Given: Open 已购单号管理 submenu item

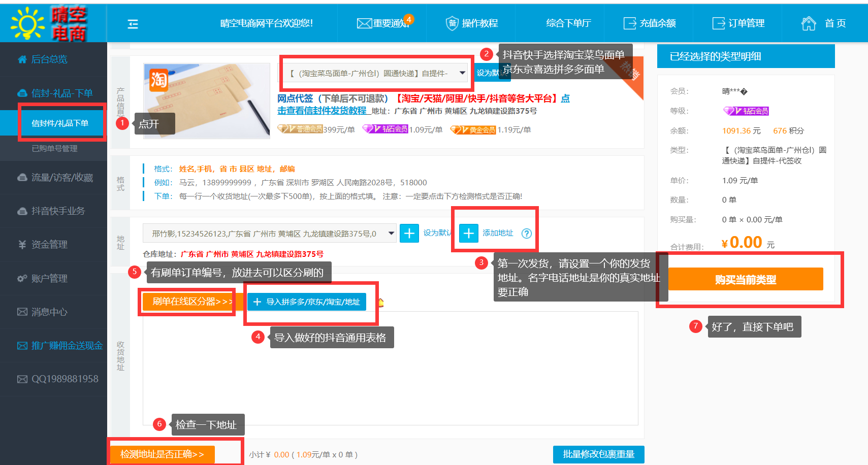Looking at the screenshot, I should [54, 148].
